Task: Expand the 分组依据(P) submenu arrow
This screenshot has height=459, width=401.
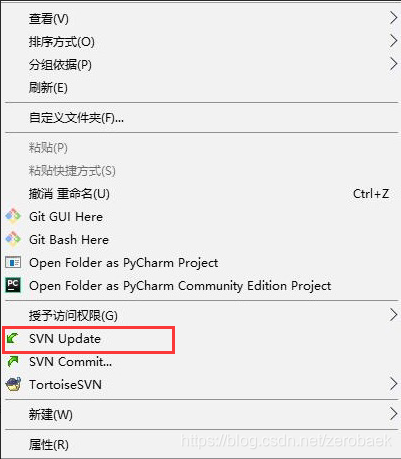Action: (393, 64)
